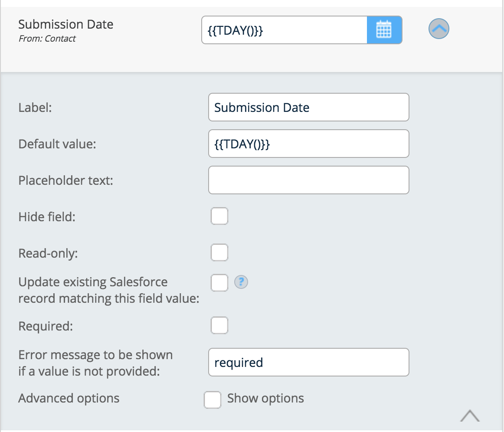Collapse settings with the blue circled chevron
Viewport: 504px width, 432px height.
[439, 29]
